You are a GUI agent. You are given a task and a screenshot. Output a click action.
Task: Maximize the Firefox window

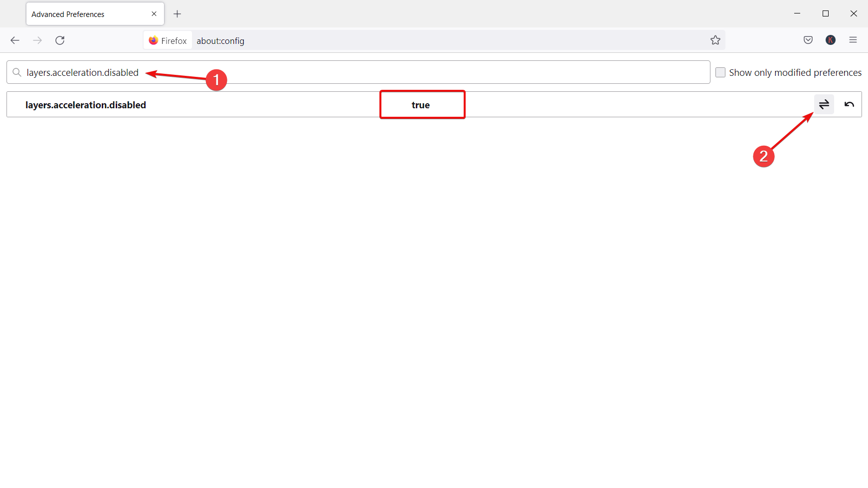tap(826, 13)
